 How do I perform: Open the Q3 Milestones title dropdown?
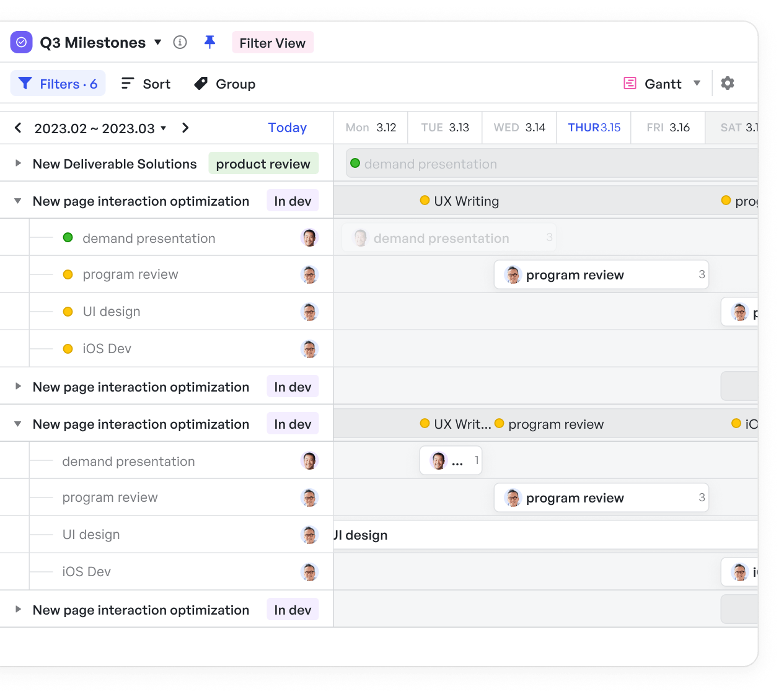coord(158,42)
